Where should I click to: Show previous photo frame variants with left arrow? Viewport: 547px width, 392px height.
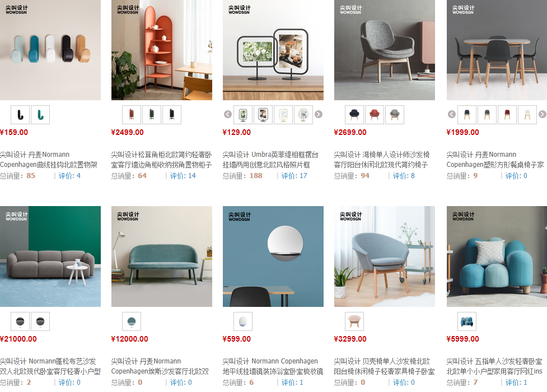coord(228,114)
